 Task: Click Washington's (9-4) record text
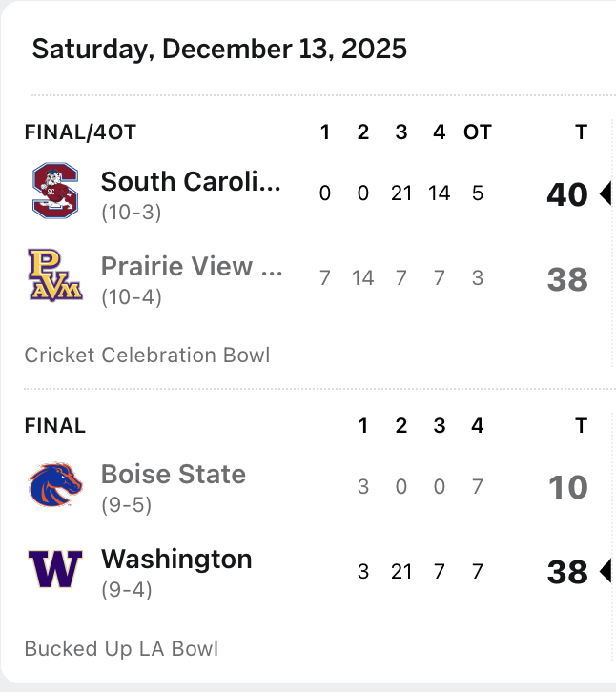point(127,590)
